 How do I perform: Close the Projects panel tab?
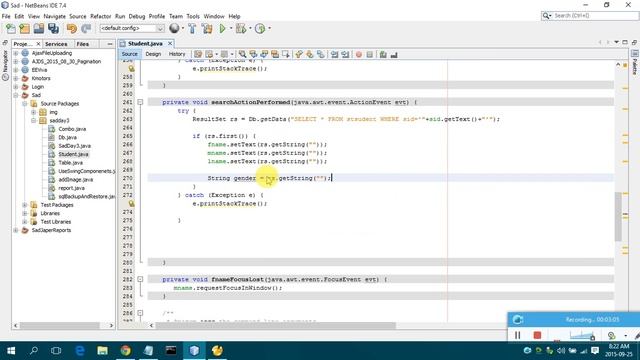pos(38,44)
